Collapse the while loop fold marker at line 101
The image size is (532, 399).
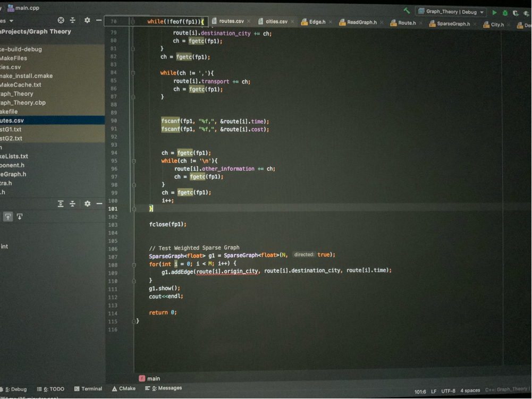pyautogui.click(x=133, y=209)
